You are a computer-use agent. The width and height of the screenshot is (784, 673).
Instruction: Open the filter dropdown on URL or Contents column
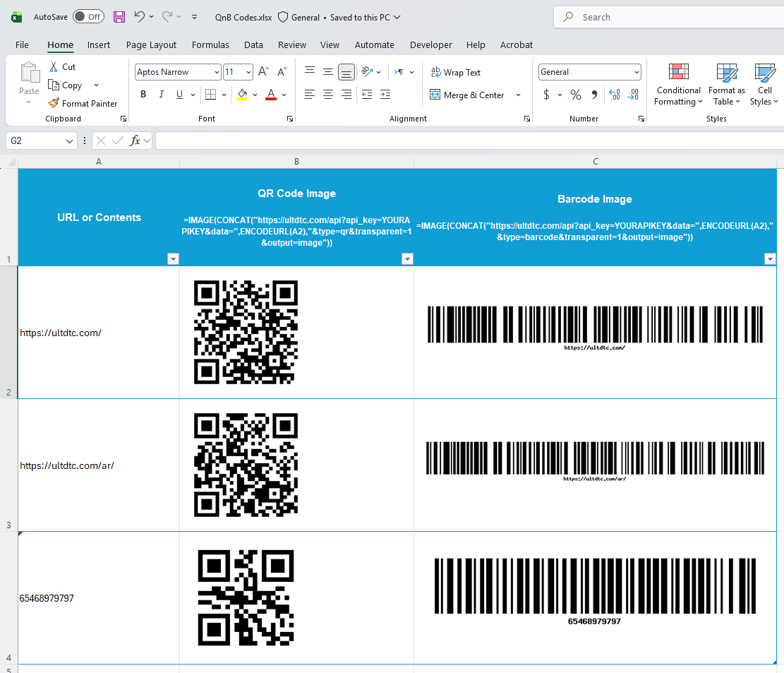click(173, 258)
